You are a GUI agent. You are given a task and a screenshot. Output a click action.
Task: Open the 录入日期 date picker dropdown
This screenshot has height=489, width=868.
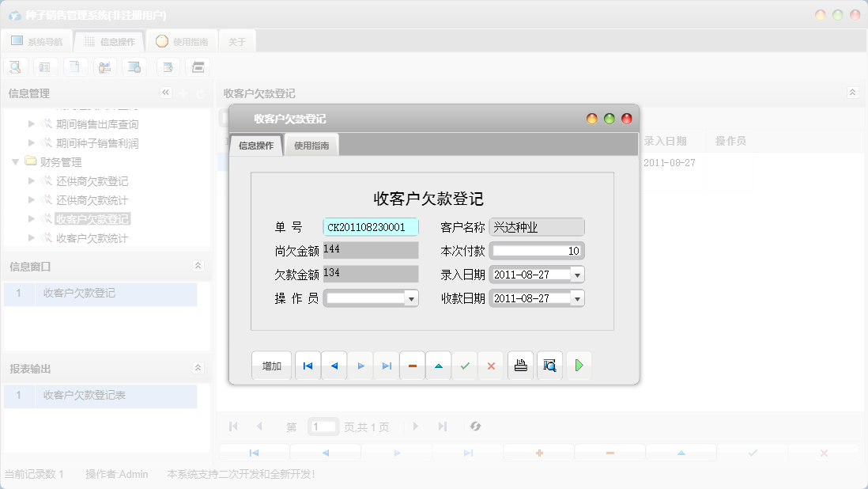tap(578, 274)
